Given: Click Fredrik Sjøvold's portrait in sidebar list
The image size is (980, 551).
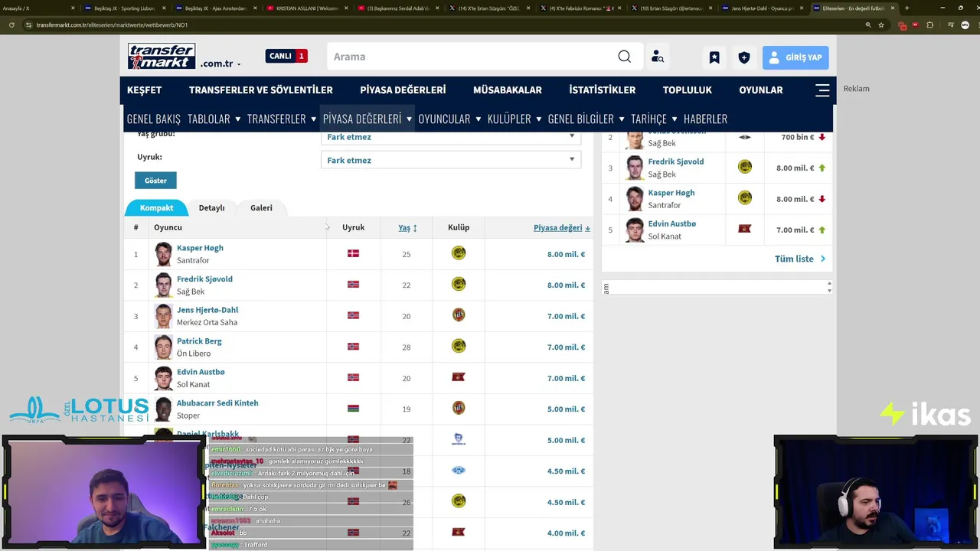Looking at the screenshot, I should tap(634, 168).
